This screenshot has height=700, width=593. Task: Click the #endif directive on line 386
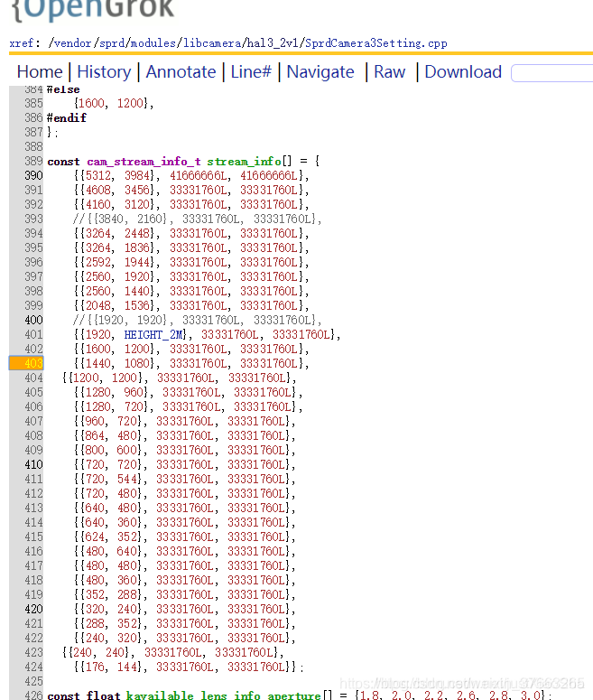tap(67, 117)
